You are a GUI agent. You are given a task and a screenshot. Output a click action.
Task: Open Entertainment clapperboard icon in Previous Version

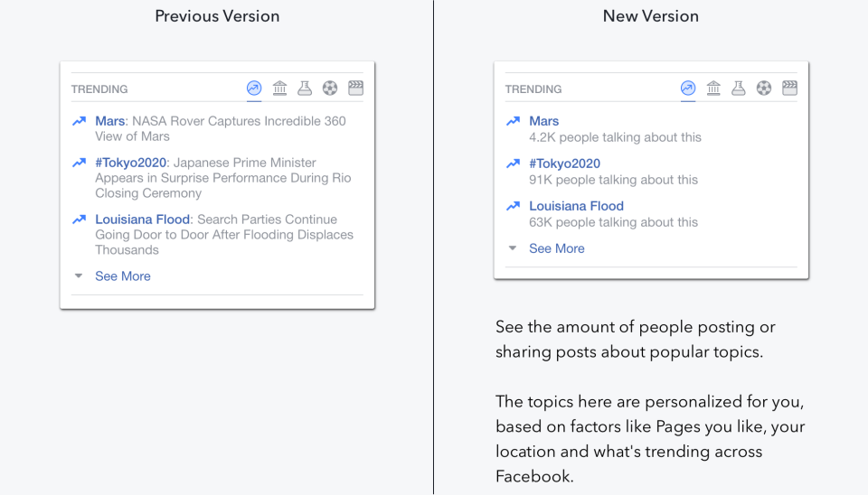point(355,88)
